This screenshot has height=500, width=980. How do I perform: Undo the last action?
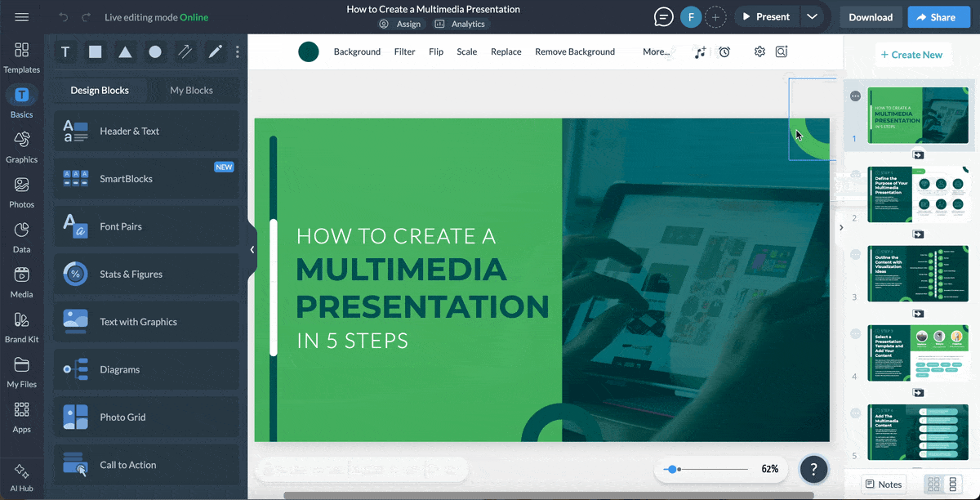pyautogui.click(x=64, y=17)
